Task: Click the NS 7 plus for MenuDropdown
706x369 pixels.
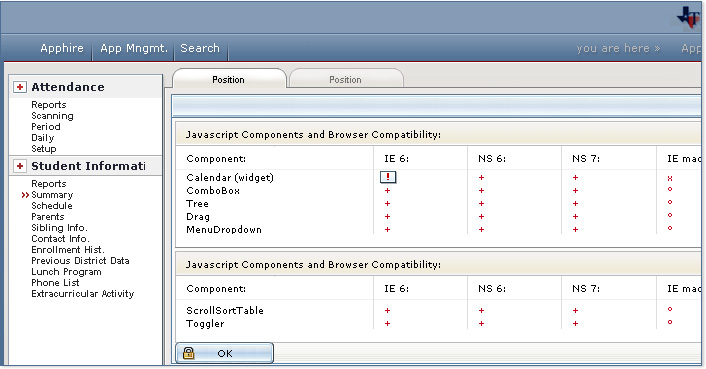Action: 575,230
